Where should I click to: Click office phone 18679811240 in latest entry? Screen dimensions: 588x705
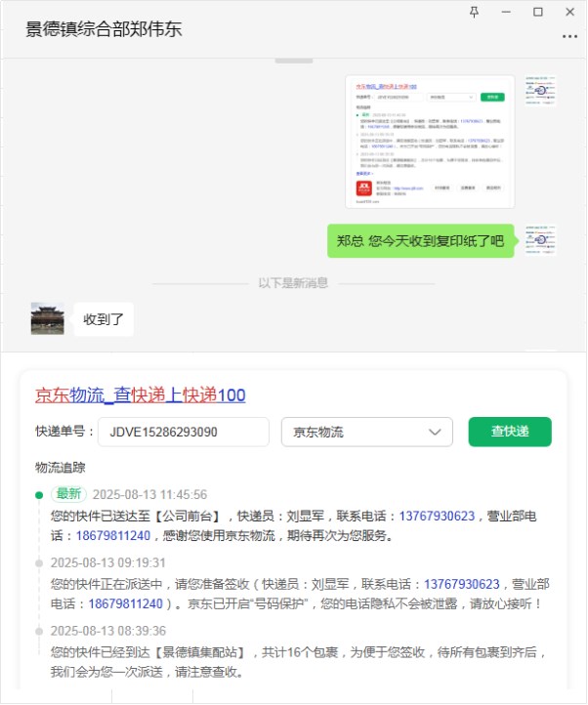pos(113,536)
